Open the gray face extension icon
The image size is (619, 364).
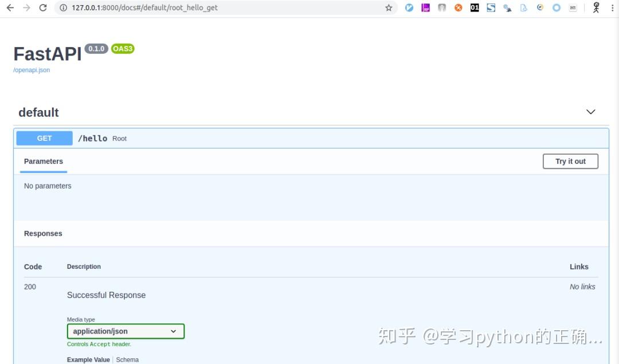coord(442,7)
